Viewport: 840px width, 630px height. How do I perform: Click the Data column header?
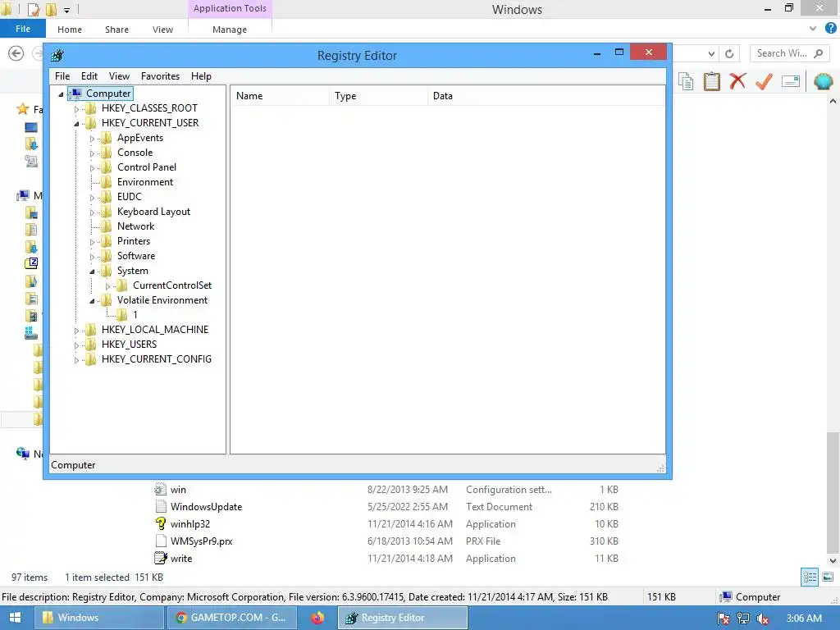pyautogui.click(x=546, y=96)
